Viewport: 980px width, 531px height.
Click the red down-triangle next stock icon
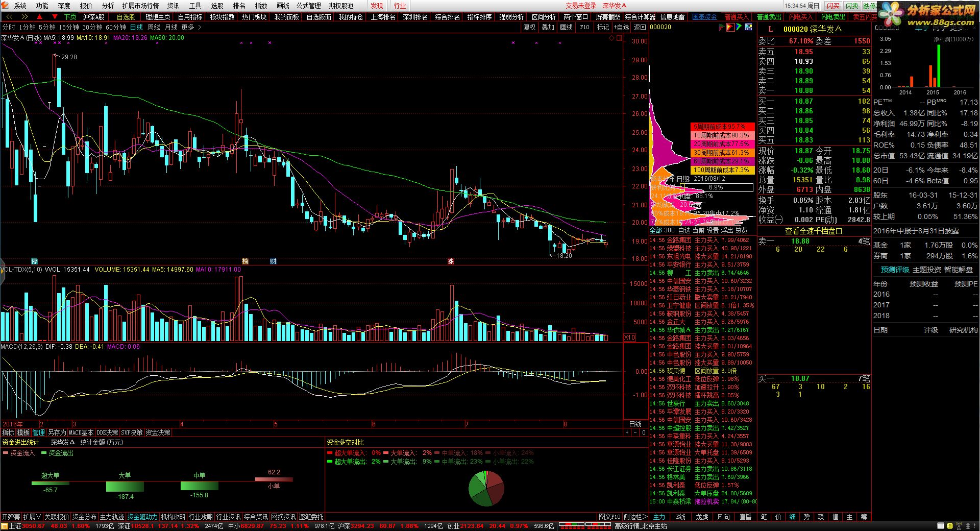point(55,17)
